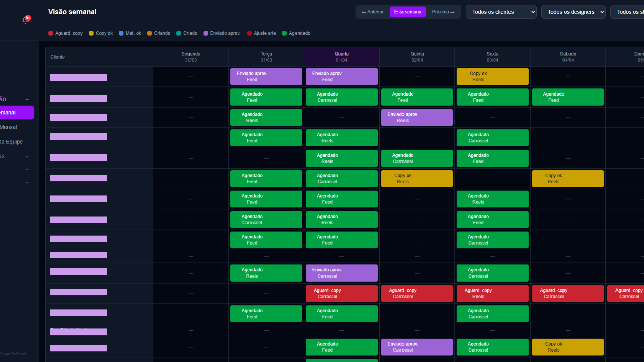The image size is (644, 362).
Task: Click the red Ajuste arte legend dot
Action: tap(249, 33)
